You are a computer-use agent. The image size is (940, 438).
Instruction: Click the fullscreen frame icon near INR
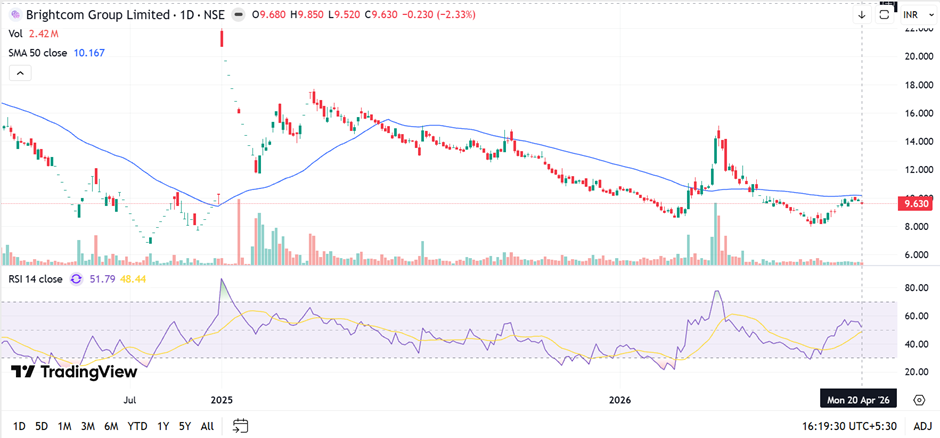tap(884, 15)
